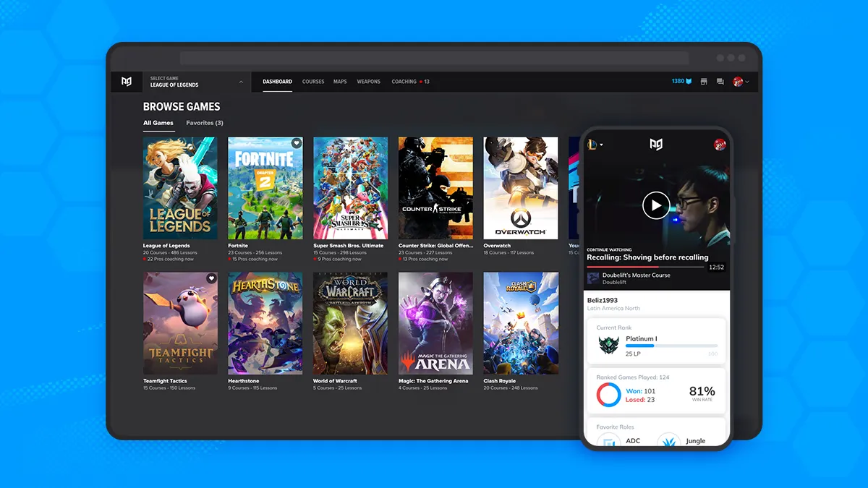The width and height of the screenshot is (868, 488).
Task: Tap the ProGuides logo on the phone
Action: click(656, 145)
